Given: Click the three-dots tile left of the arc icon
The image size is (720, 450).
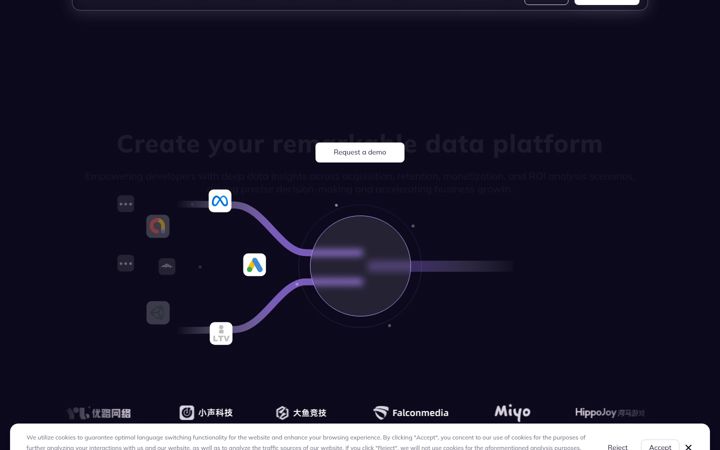Looking at the screenshot, I should 125,264.
